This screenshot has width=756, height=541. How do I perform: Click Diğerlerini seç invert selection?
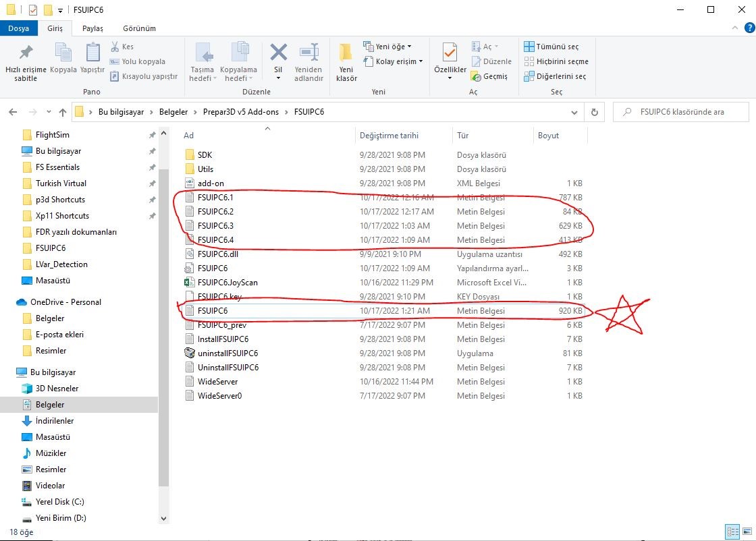(555, 76)
